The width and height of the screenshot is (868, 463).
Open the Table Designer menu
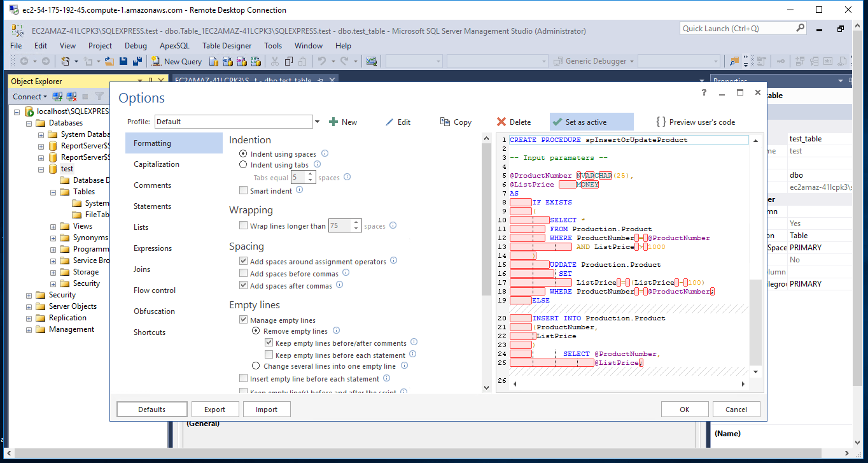[x=227, y=46]
